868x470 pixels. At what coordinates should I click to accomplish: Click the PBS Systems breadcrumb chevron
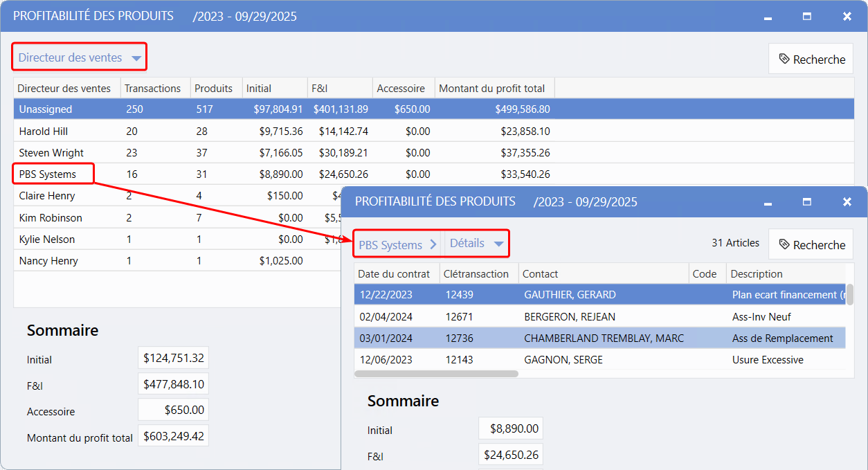433,244
